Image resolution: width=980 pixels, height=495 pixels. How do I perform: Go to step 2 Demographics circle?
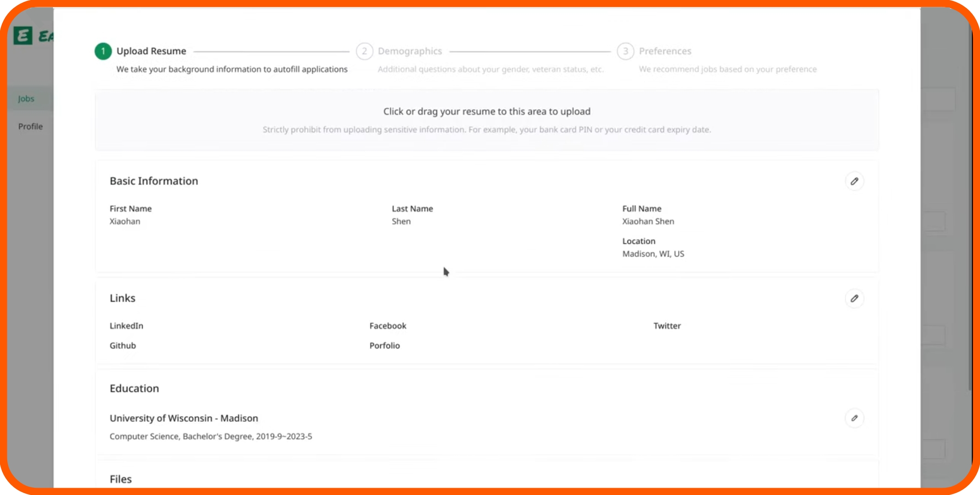364,51
